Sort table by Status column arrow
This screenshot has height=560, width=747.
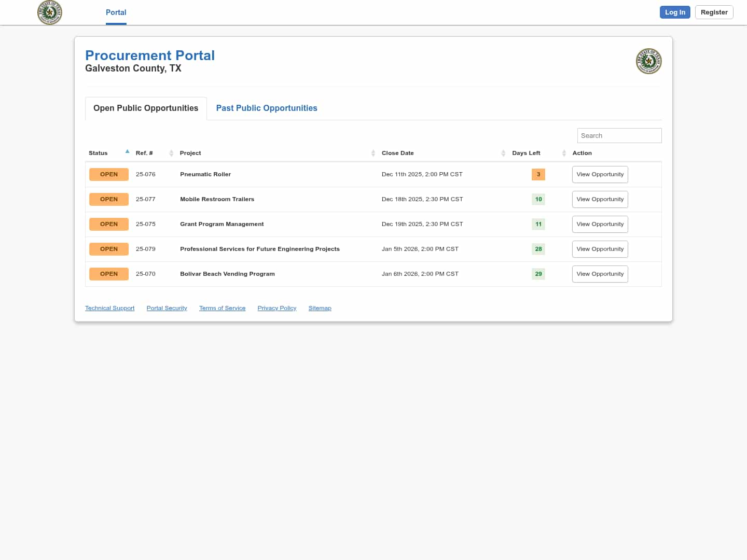click(x=127, y=152)
